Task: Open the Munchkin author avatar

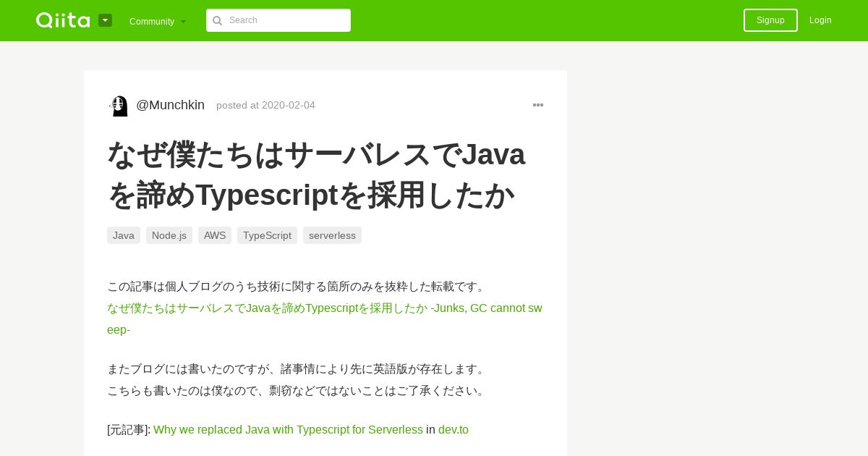Action: (119, 106)
